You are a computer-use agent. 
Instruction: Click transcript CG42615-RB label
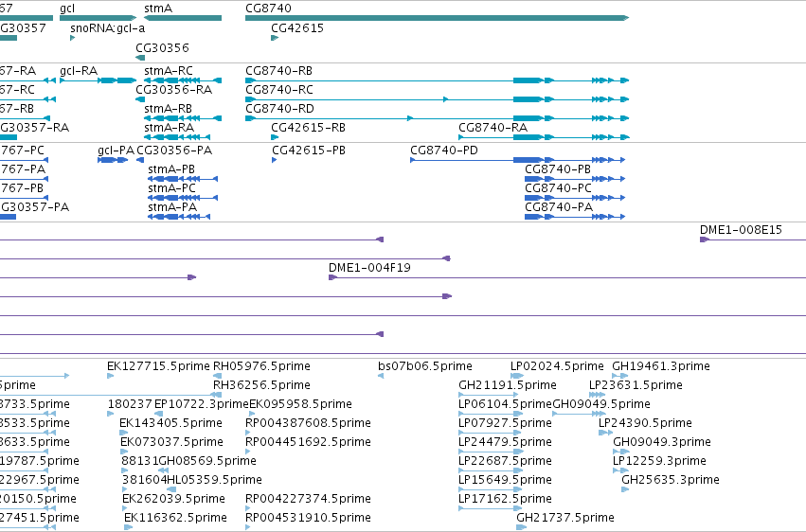[308, 128]
